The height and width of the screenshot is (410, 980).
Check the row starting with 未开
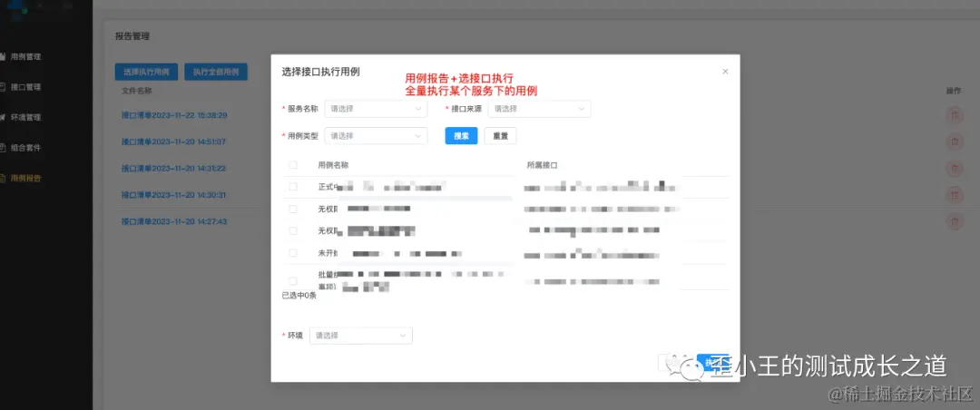click(292, 253)
